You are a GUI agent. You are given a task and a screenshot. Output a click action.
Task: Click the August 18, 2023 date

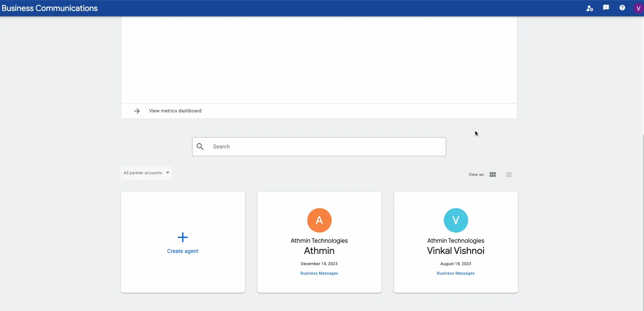tap(456, 264)
